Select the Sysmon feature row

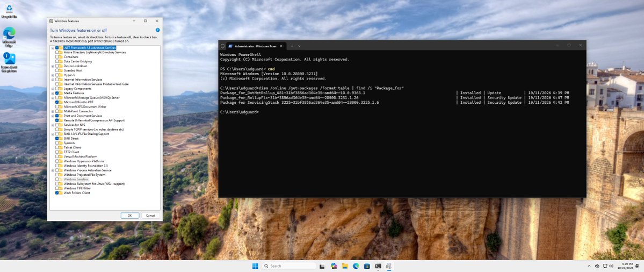point(69,143)
